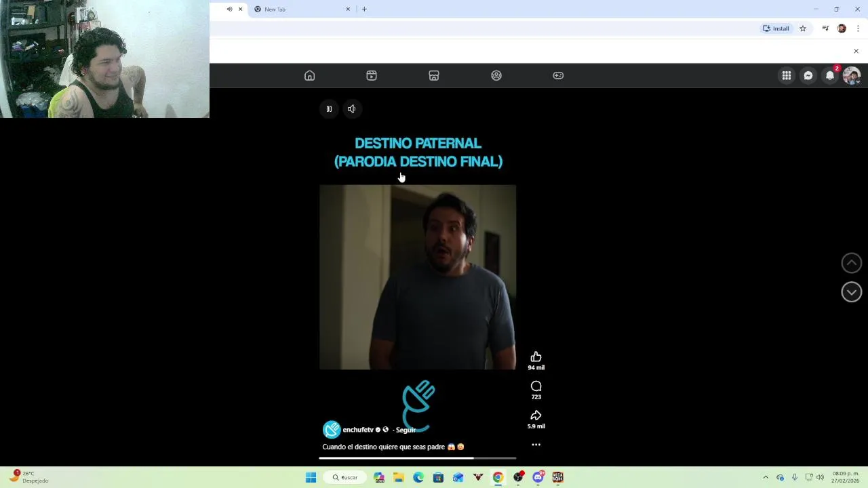Screen dimensions: 868x488
Task: Open the account profile picture menu
Action: point(851,75)
